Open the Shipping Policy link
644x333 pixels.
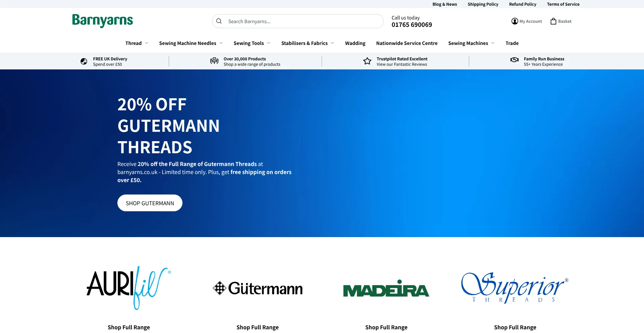(x=483, y=4)
